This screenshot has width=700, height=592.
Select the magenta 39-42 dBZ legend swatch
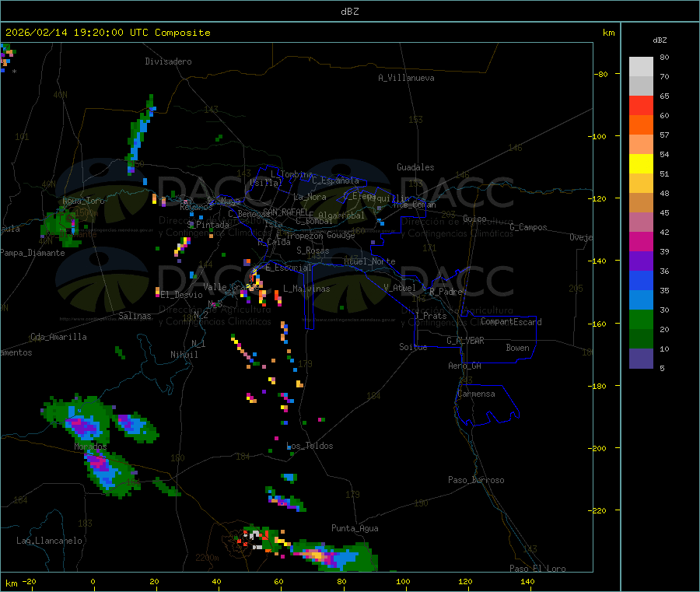pos(641,241)
